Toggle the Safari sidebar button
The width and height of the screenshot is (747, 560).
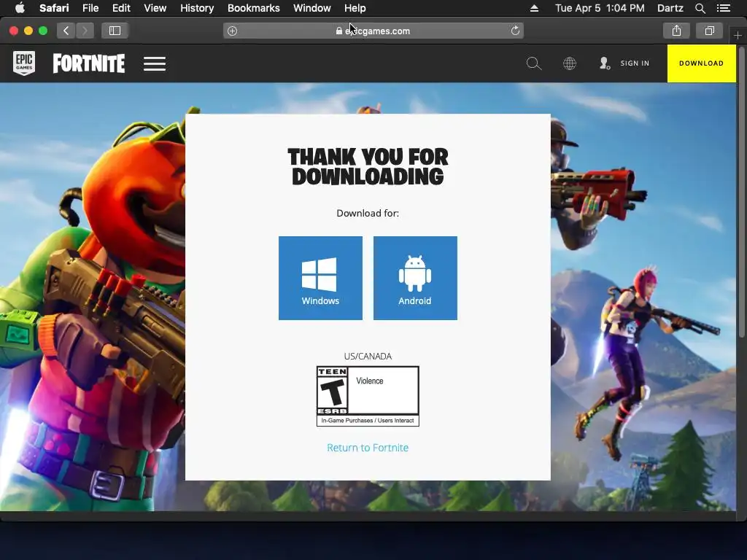pyautogui.click(x=115, y=31)
